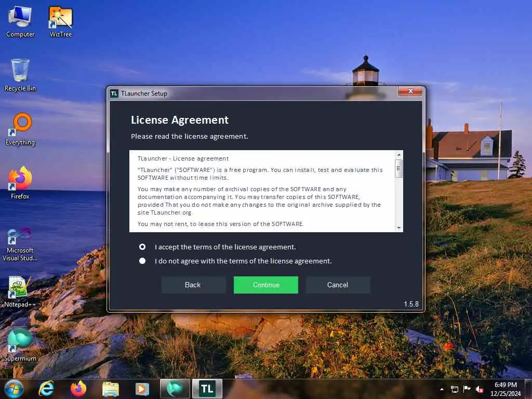The width and height of the screenshot is (532, 399).
Task: Open the Windows Start menu
Action: [x=14, y=389]
